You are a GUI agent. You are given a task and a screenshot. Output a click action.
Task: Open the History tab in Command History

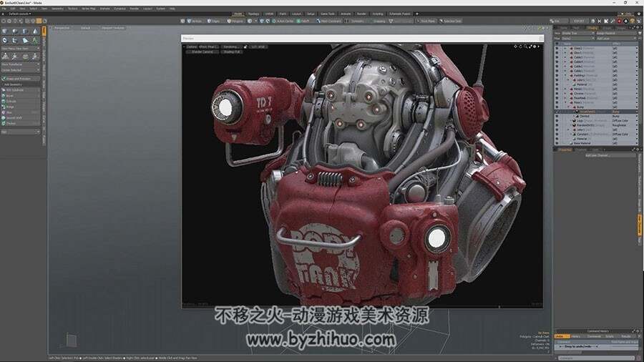pyautogui.click(x=576, y=336)
